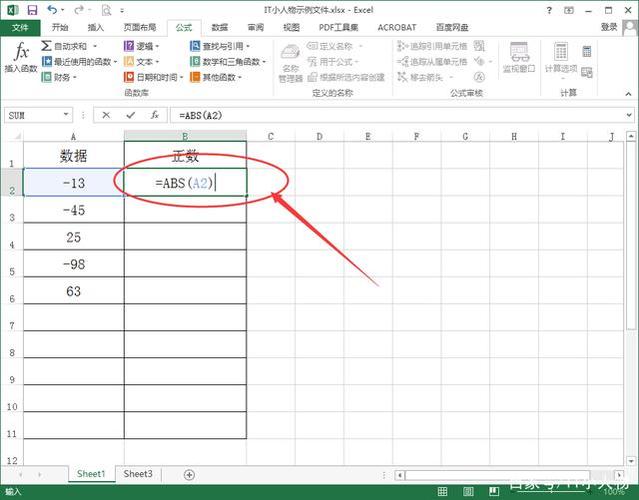This screenshot has width=639, height=500.
Task: Click in the formula bar text =ABS(A2)
Action: (x=201, y=116)
